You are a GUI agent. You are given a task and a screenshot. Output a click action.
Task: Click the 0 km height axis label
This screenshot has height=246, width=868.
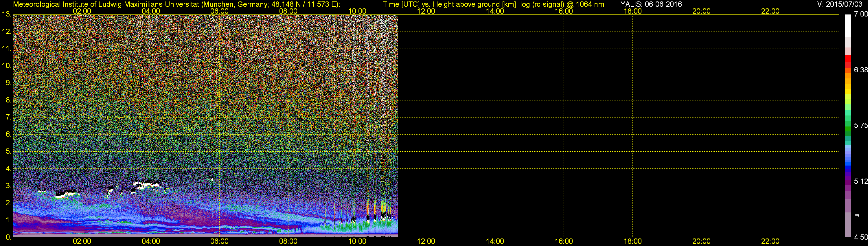8,237
